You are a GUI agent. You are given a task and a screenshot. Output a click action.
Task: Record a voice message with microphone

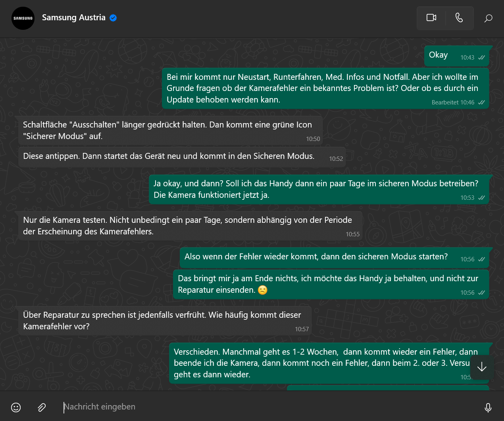pos(488,407)
